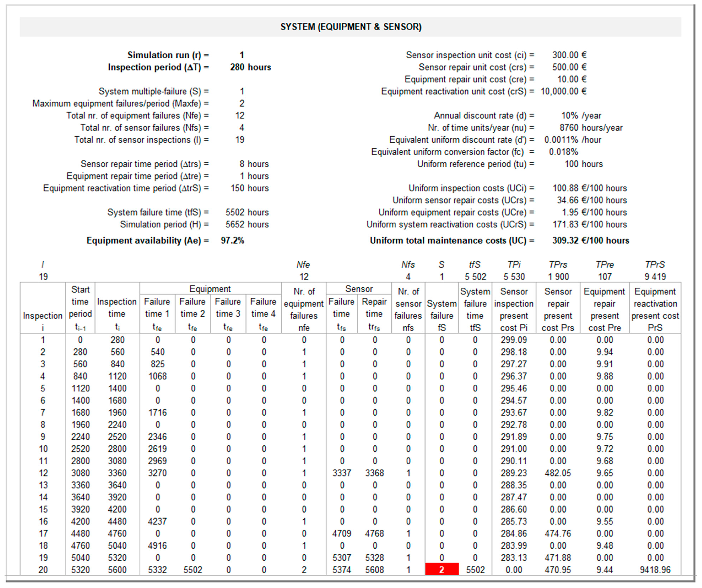Viewport: 702px width, 588px height.
Task: Select the Equipment group column header
Action: coord(210,289)
